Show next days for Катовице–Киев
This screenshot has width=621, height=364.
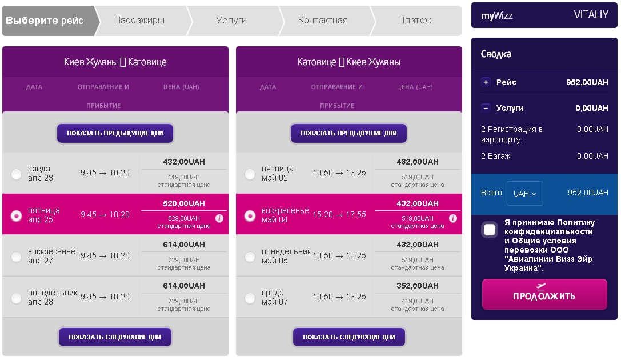coord(349,337)
